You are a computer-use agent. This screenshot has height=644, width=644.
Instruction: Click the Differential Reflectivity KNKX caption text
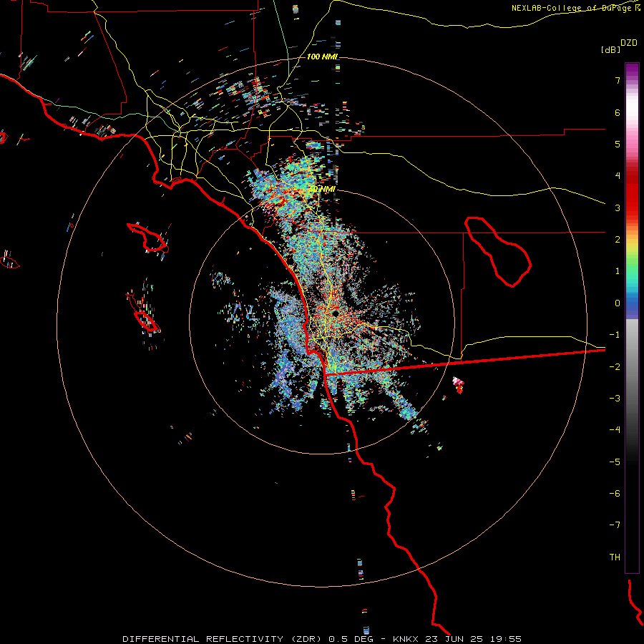(322, 639)
